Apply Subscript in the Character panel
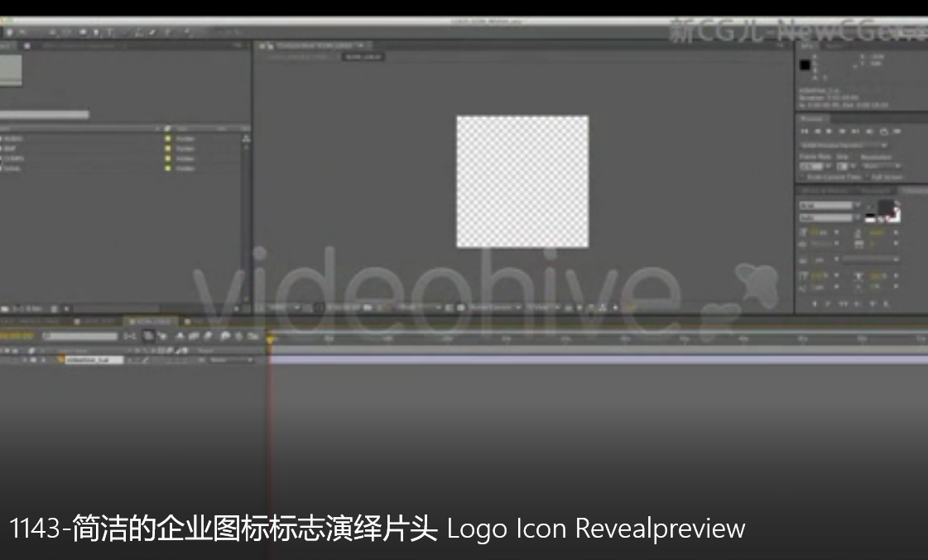Image resolution: width=928 pixels, height=560 pixels. pyautogui.click(x=886, y=304)
